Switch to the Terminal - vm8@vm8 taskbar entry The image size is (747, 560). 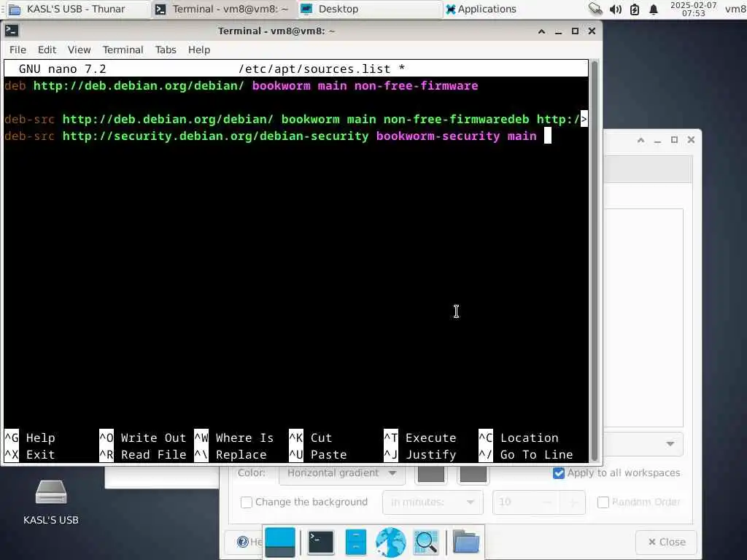pos(223,9)
